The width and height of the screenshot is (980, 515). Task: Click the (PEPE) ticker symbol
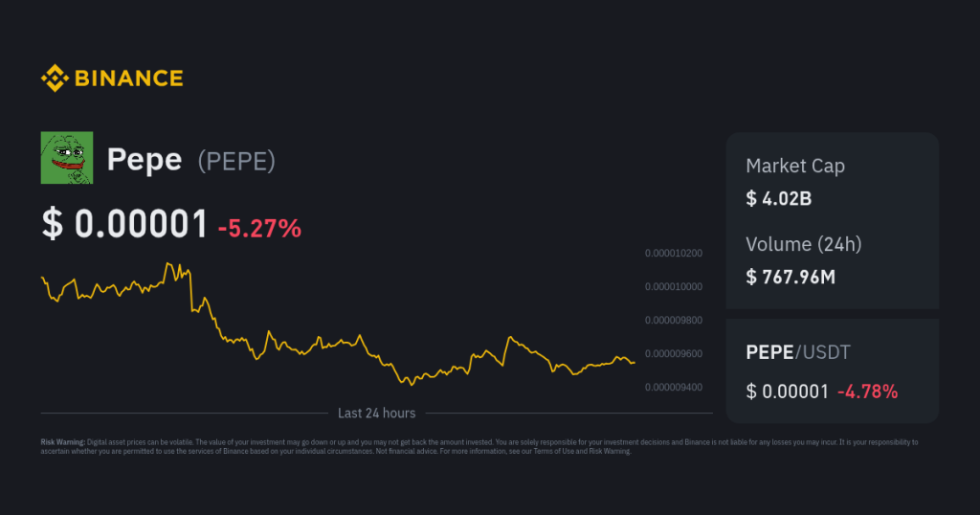(x=236, y=161)
